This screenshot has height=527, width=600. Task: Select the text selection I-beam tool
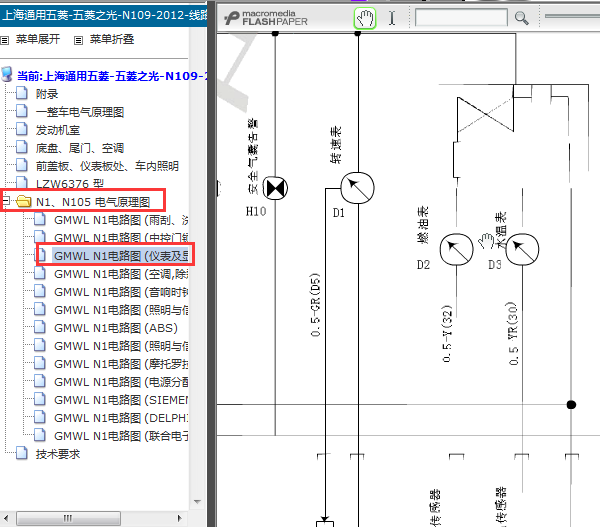point(392,18)
